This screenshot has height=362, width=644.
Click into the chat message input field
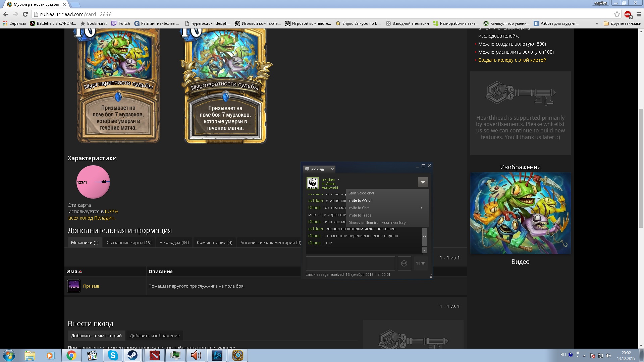350,263
